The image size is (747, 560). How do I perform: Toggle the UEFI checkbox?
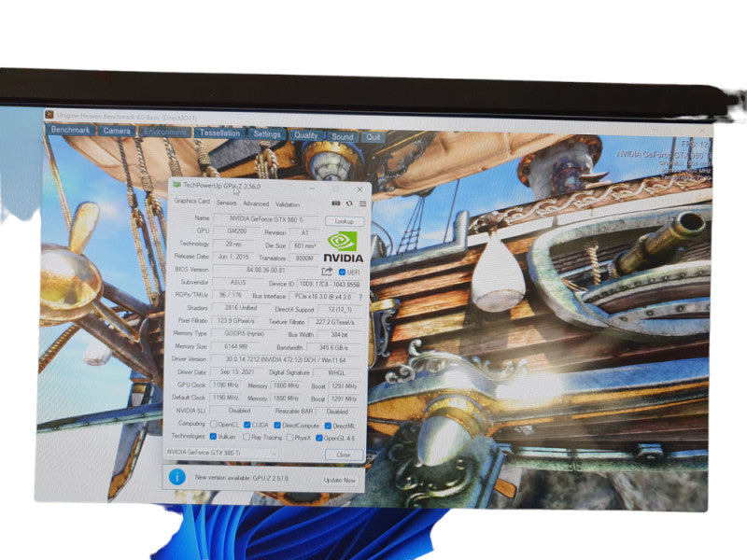[342, 272]
